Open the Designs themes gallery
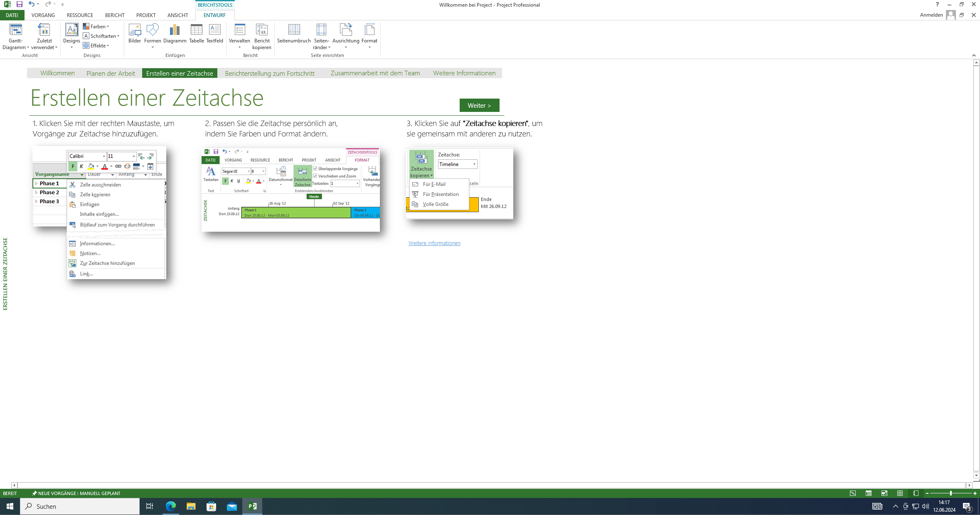Screen dimensions: 980x515 point(71,37)
